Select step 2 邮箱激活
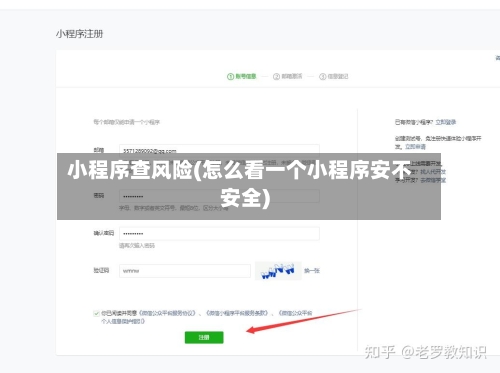The width and height of the screenshot is (500, 373). (x=288, y=76)
